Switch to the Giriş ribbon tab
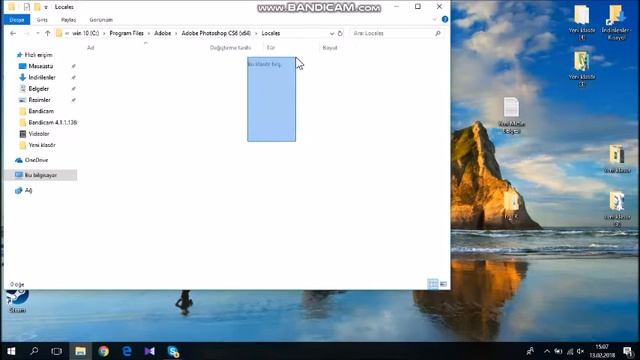Screen dimensions: 640x360 tap(42, 20)
